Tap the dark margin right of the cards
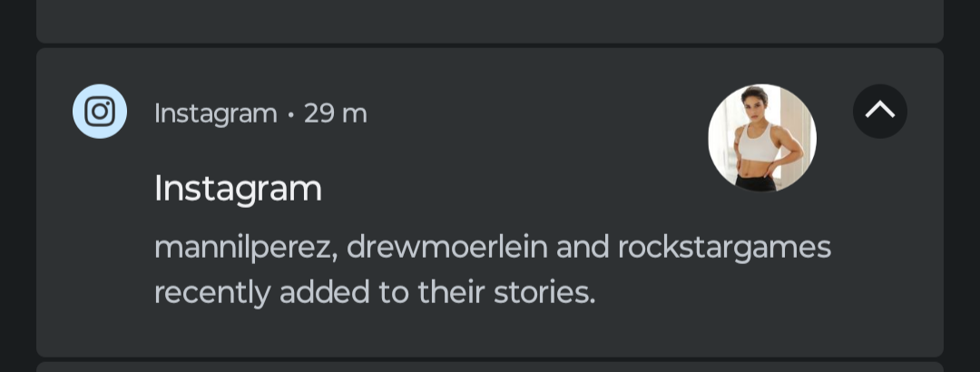The image size is (980, 372). click(962, 186)
